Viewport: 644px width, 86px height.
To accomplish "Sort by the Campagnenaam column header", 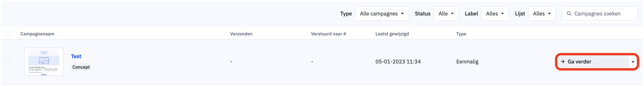I will coord(37,34).
